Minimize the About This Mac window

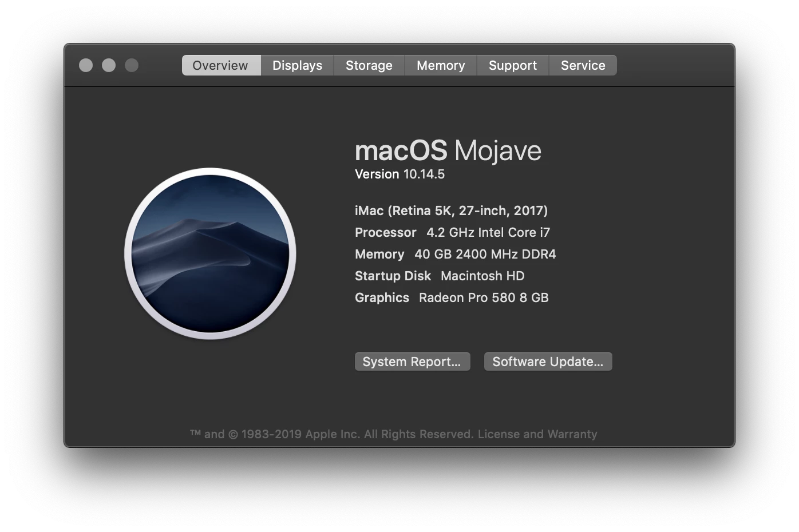109,65
